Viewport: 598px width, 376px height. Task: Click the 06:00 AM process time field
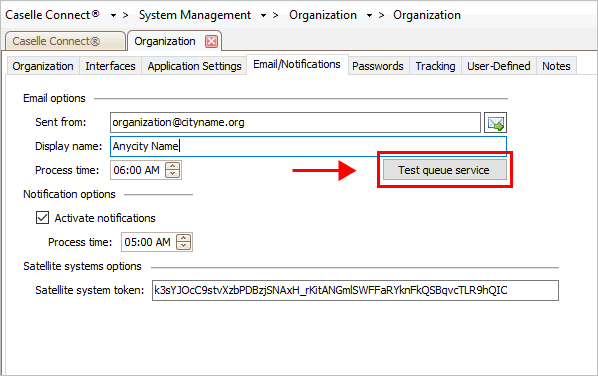[146, 170]
